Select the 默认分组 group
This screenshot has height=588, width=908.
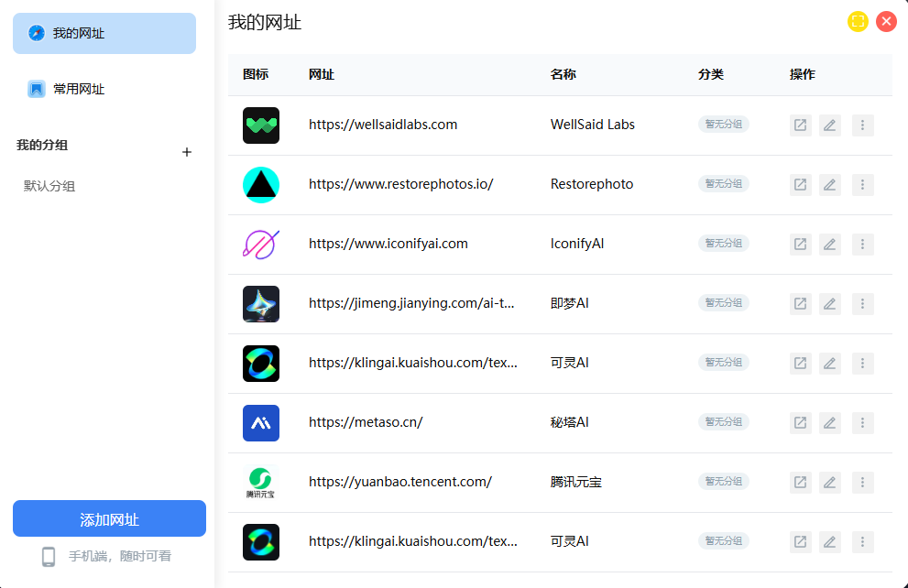tap(49, 186)
